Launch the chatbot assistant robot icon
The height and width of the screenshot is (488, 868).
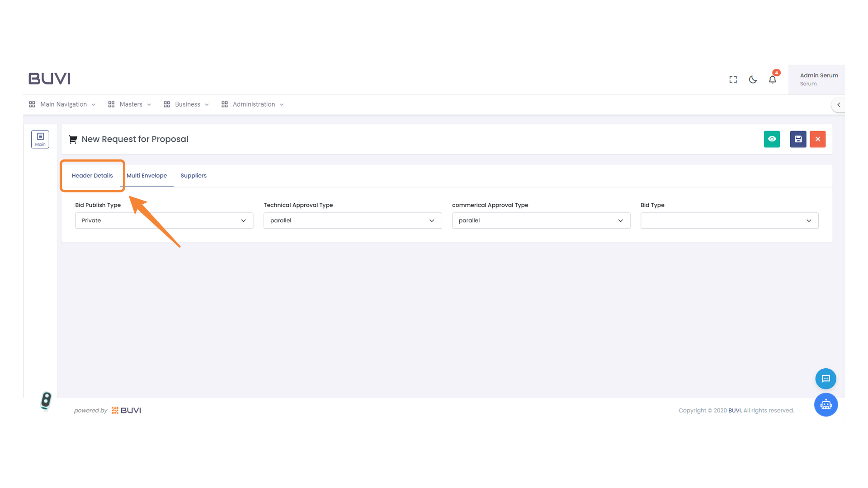pyautogui.click(x=826, y=405)
